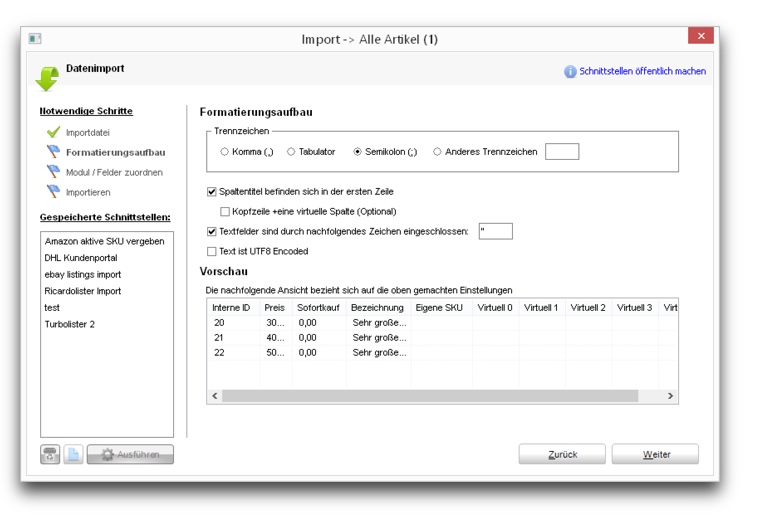Close the Import dialog window
Image resolution: width=780 pixels, height=524 pixels.
point(701,35)
